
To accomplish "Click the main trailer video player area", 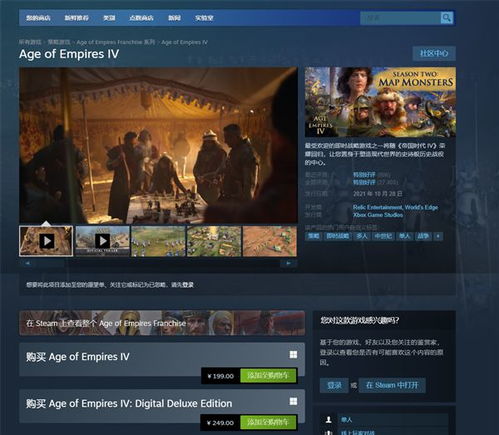I will click(158, 145).
